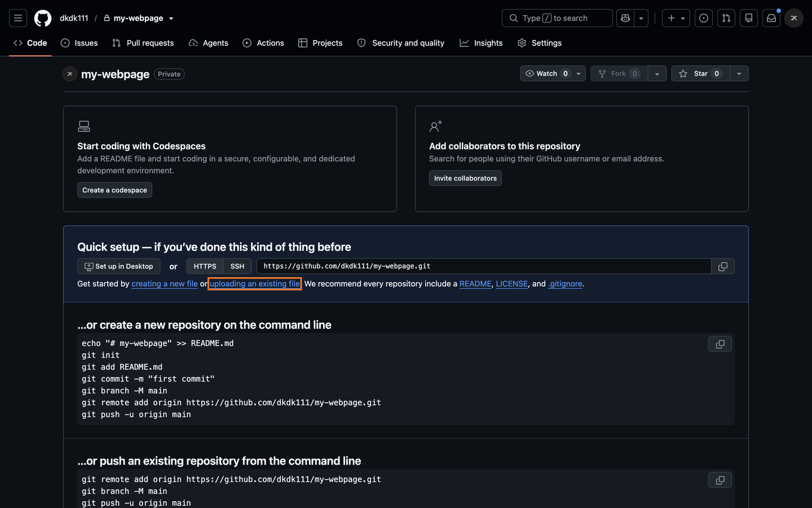Viewport: 812px width, 508px height.
Task: Open notifications inbox icon
Action: [x=771, y=18]
